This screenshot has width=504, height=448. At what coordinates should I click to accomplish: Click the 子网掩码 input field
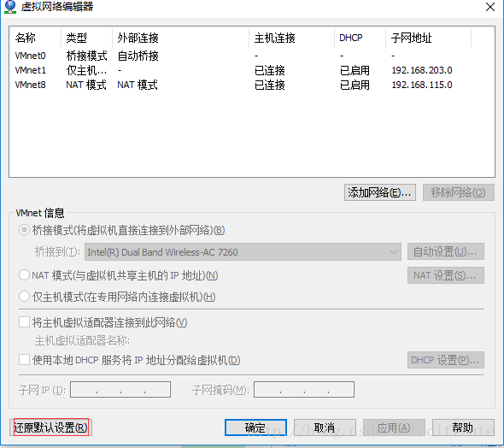coord(304,390)
